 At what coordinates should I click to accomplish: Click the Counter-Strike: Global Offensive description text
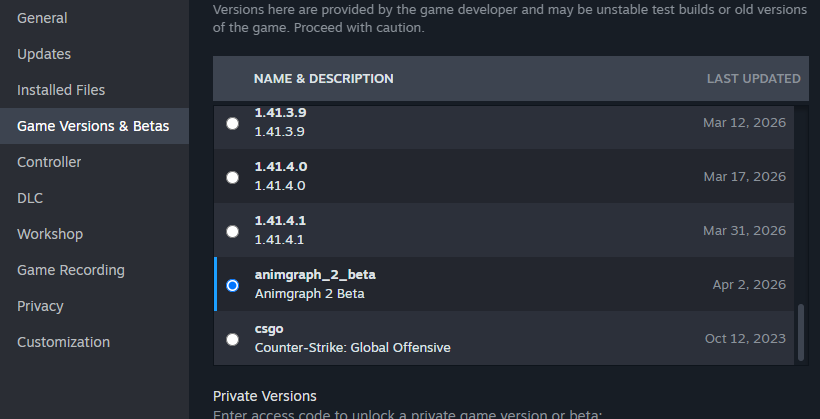pyautogui.click(x=352, y=348)
